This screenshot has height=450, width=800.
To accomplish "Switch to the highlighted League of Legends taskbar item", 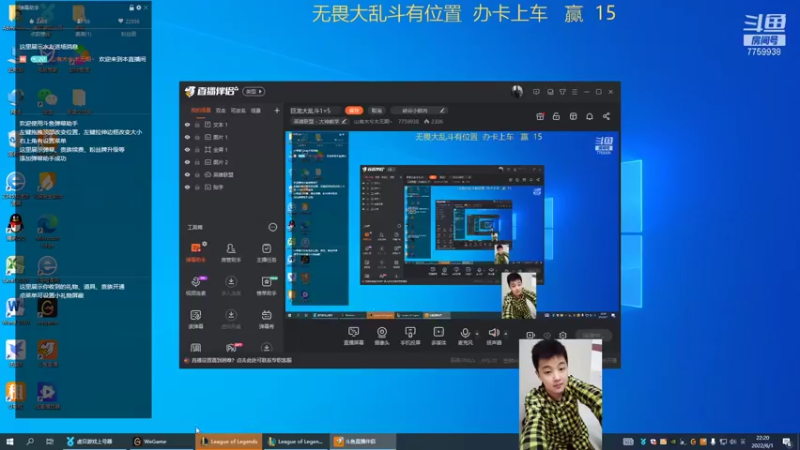I will coord(229,441).
